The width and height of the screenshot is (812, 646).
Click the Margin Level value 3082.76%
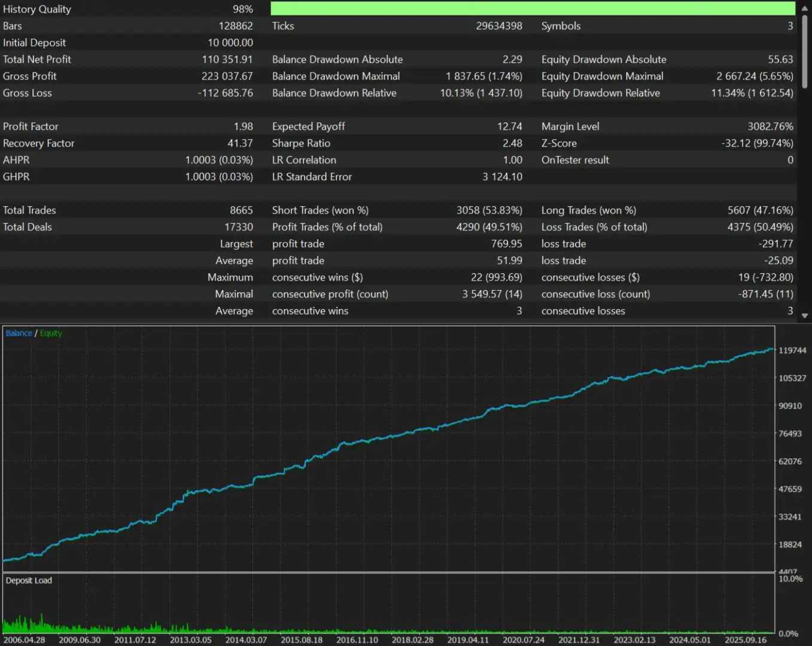pos(771,126)
